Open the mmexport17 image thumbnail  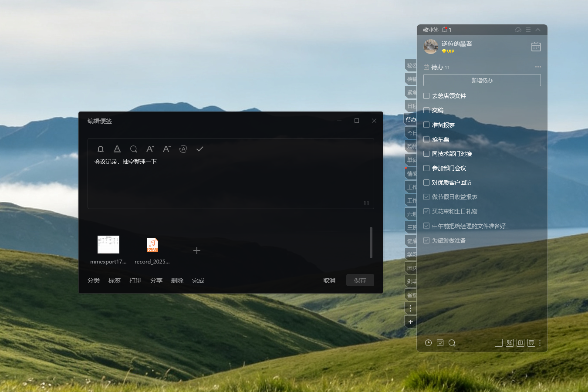coord(108,244)
